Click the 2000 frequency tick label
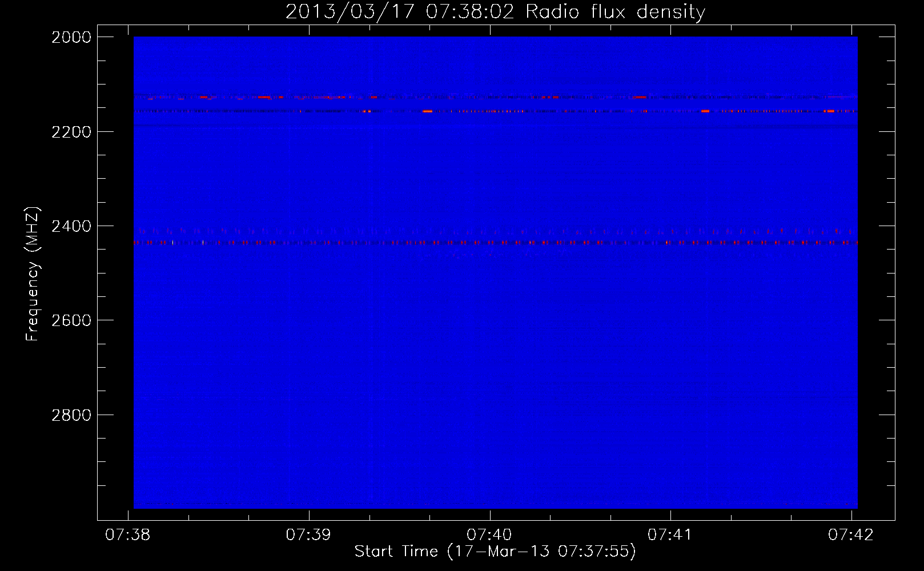 pos(71,37)
